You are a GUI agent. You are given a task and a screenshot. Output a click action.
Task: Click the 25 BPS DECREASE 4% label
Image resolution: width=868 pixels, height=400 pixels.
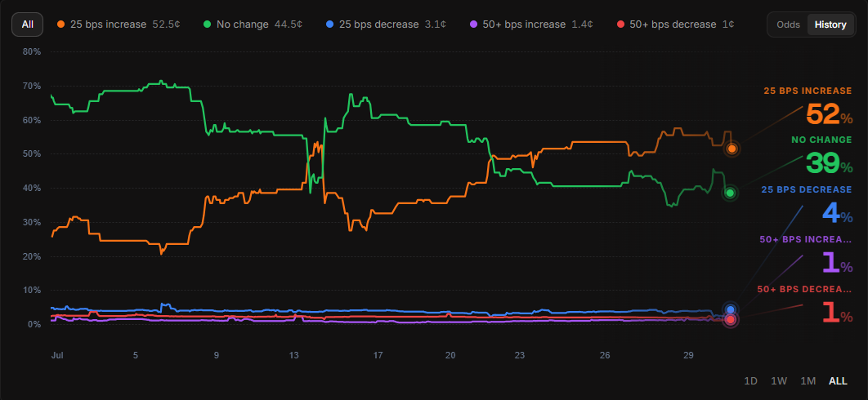[807, 205]
